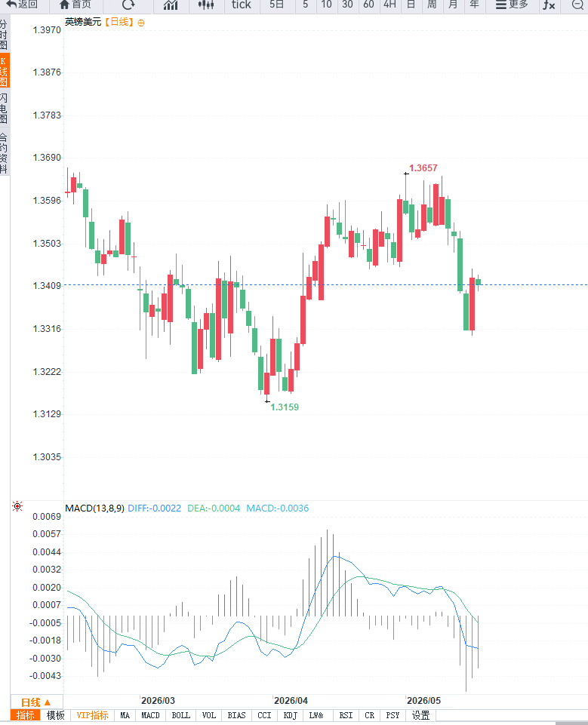Open the 合约资料 side tab
The height and width of the screenshot is (725, 588).
click(4, 153)
